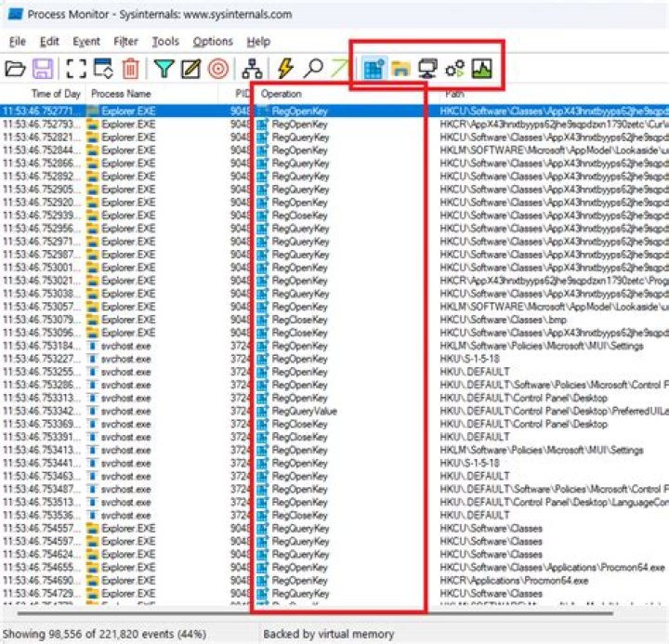Open the Help menu
This screenshot has height=644, width=669.
click(258, 42)
